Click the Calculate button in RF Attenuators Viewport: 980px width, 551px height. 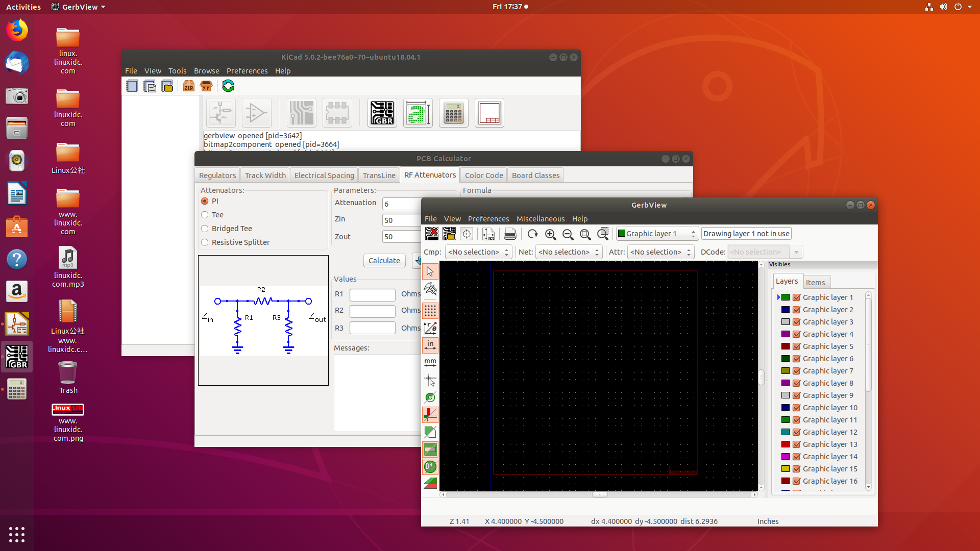[x=384, y=260]
